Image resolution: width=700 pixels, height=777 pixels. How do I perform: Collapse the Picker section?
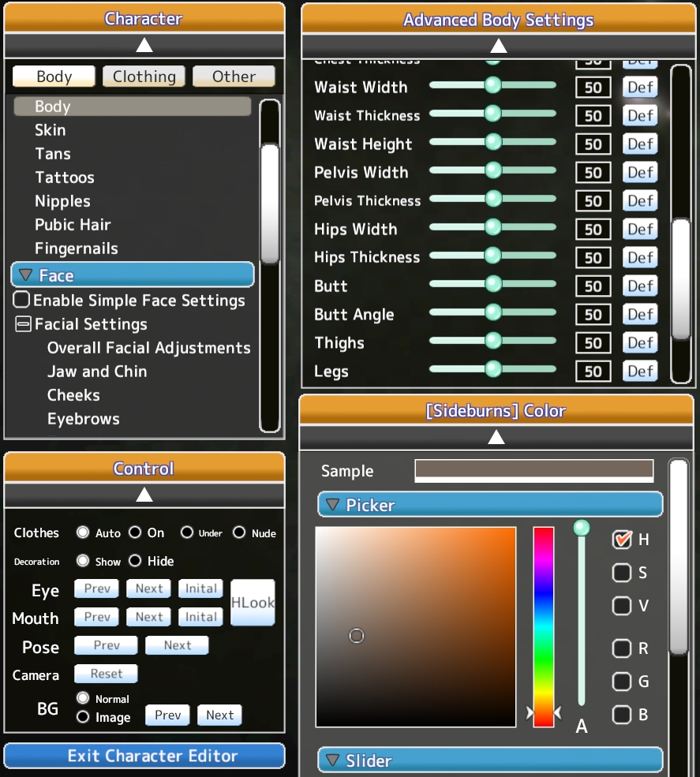tap(332, 505)
